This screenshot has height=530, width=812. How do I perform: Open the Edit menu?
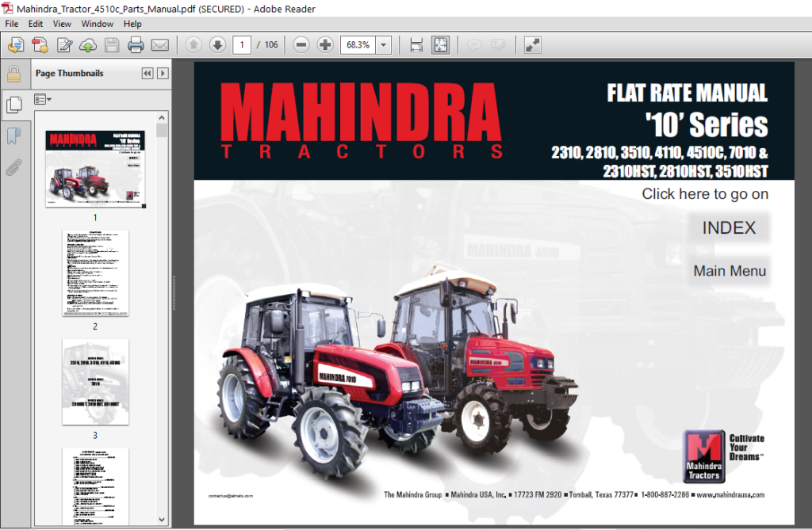pos(35,24)
